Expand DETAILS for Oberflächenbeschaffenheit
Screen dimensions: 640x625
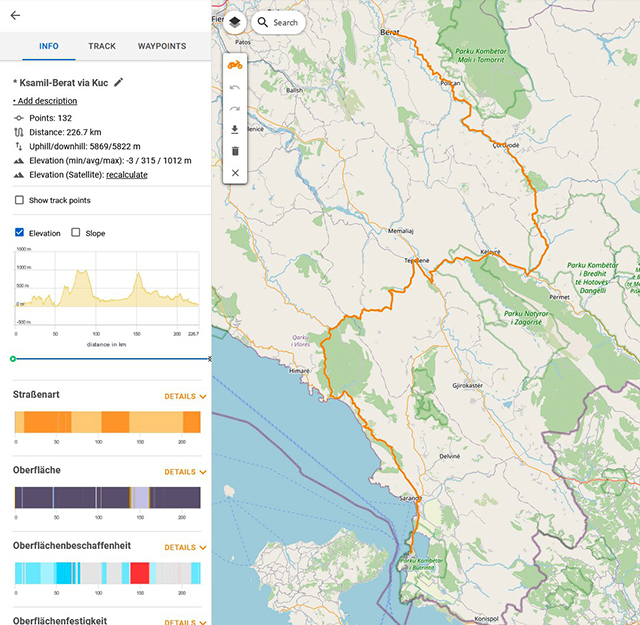click(185, 547)
